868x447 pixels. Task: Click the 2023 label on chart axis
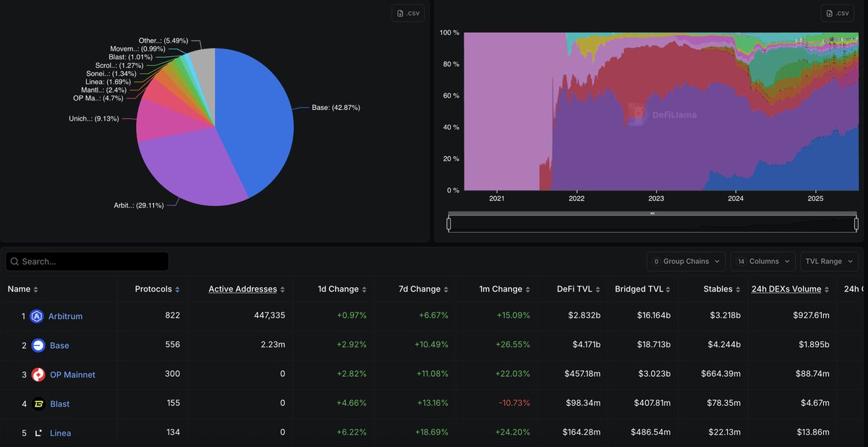click(655, 198)
